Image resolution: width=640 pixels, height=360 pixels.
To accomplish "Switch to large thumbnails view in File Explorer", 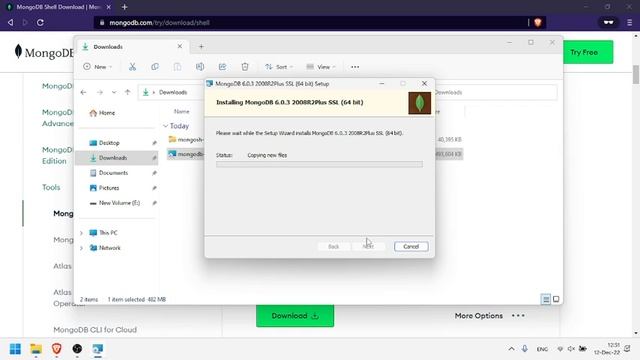I will [x=556, y=300].
